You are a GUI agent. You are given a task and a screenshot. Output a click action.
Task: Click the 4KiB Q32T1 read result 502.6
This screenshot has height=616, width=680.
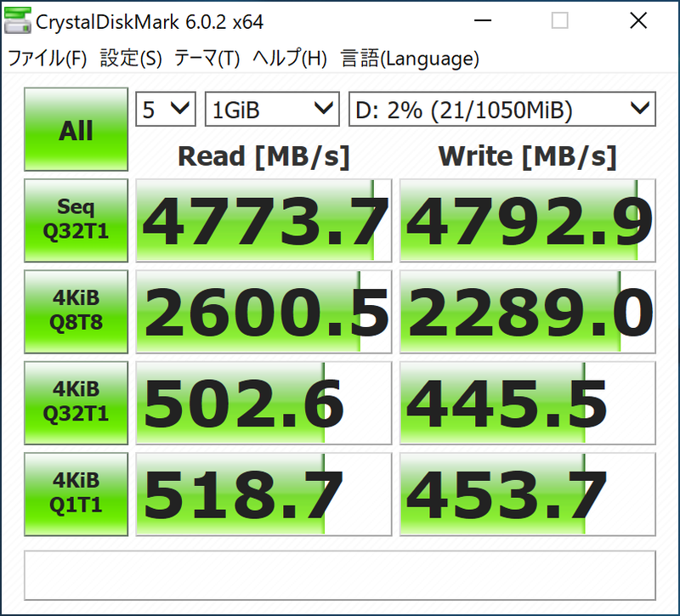263,403
